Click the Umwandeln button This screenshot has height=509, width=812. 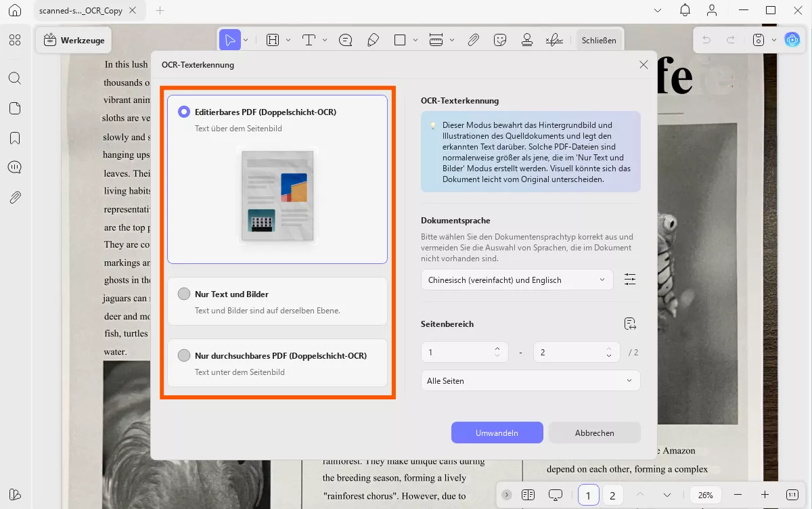click(497, 433)
